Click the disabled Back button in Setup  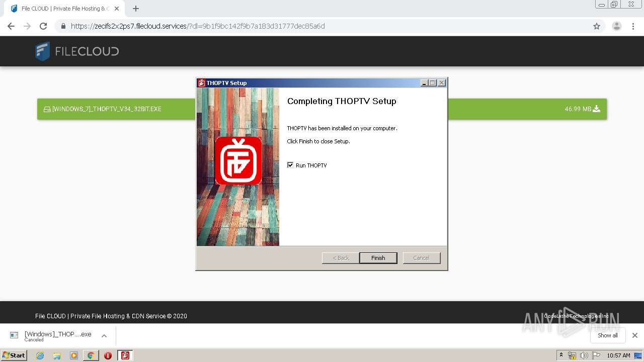point(341,258)
